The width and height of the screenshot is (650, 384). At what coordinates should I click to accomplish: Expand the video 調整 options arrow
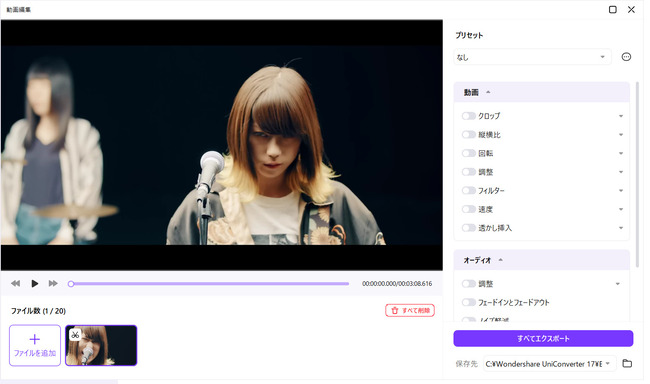click(621, 172)
